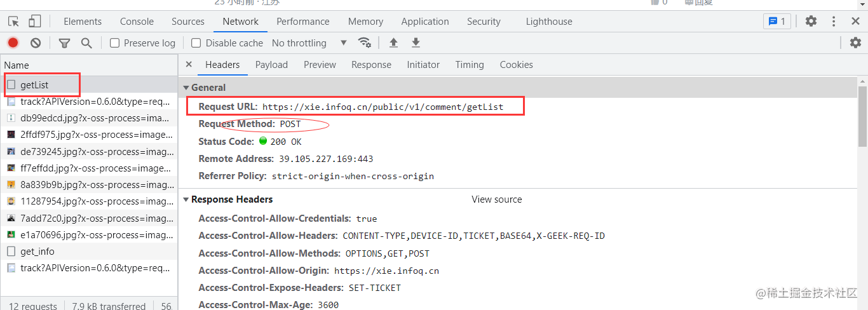Collapse the Response Headers section

tap(186, 199)
